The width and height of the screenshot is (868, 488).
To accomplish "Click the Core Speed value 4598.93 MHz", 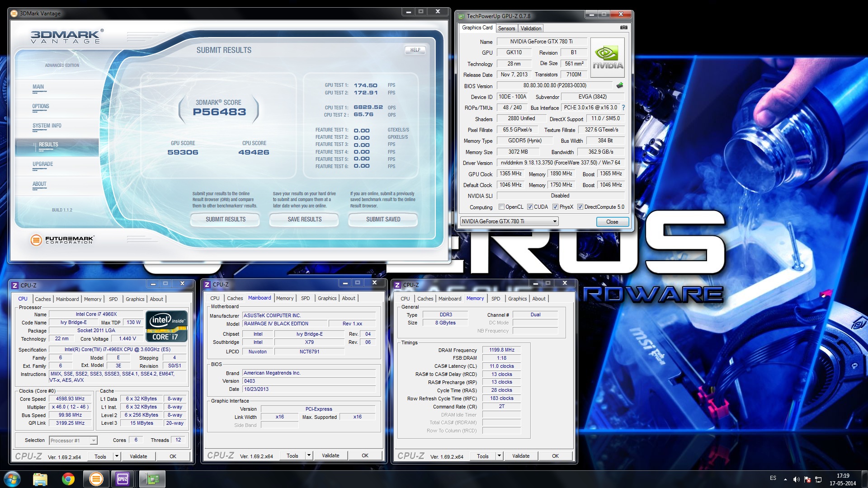I will (70, 399).
